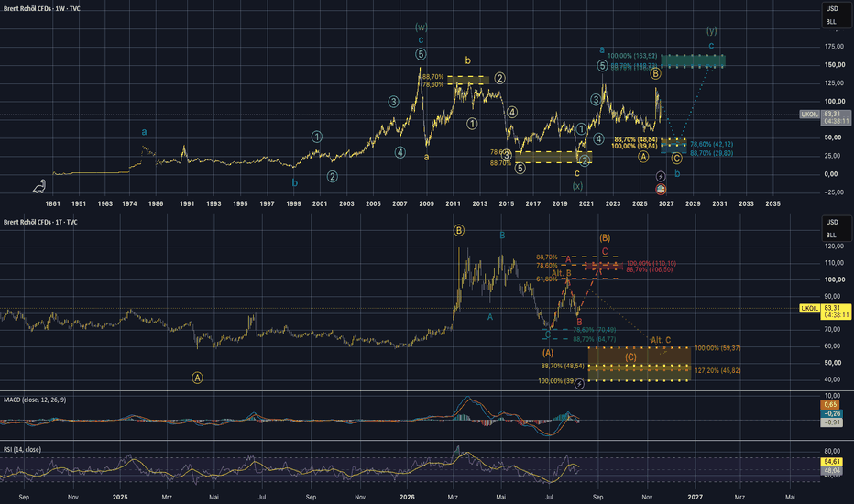The image size is (854, 504).
Task: Open the lightning event icon on weekly chart
Action: 661,177
